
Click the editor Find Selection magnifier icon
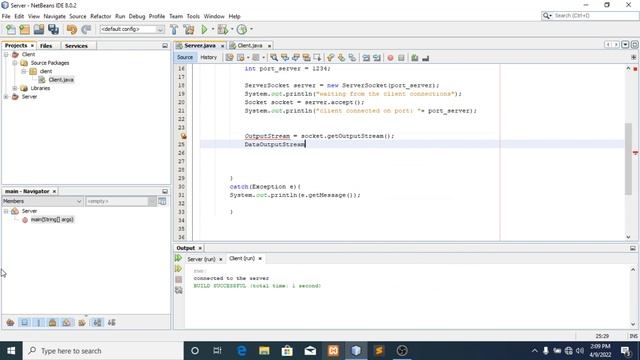tap(274, 58)
